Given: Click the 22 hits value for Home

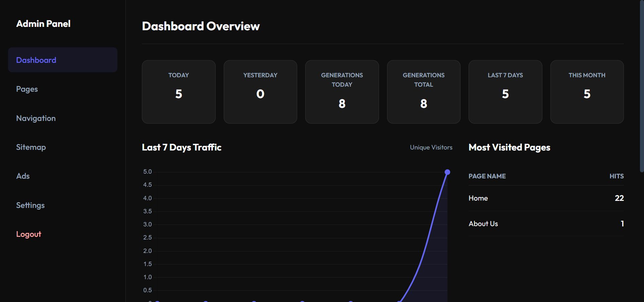Looking at the screenshot, I should [x=619, y=198].
